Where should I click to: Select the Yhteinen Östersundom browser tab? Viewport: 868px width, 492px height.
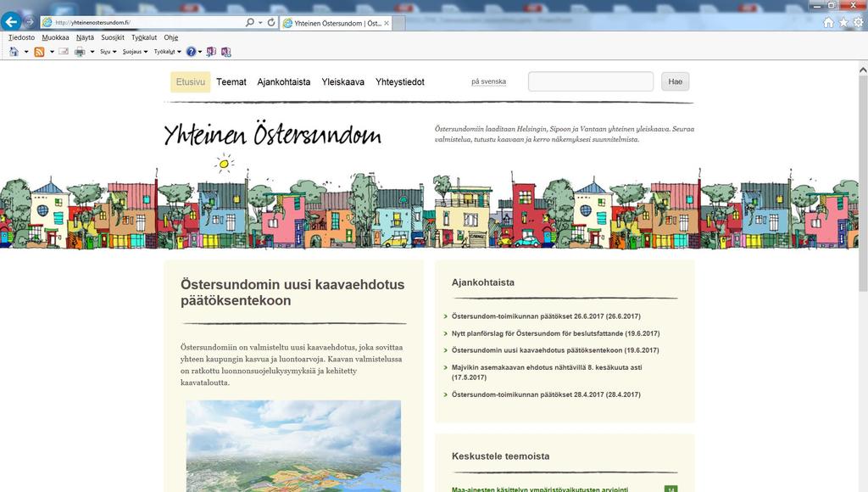tap(337, 23)
